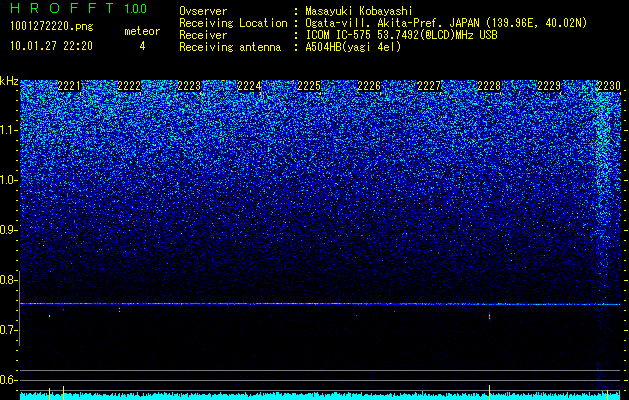Click the Ovserver field label
629x400 pixels.
pyautogui.click(x=203, y=11)
